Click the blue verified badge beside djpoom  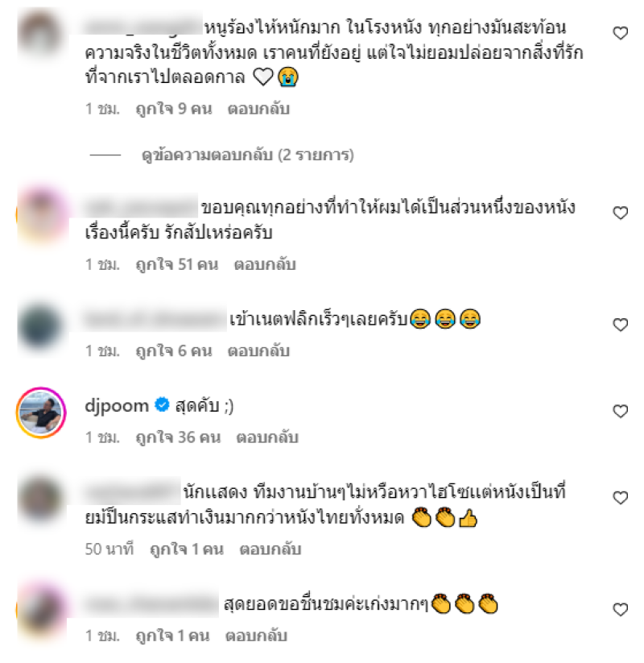[162, 405]
